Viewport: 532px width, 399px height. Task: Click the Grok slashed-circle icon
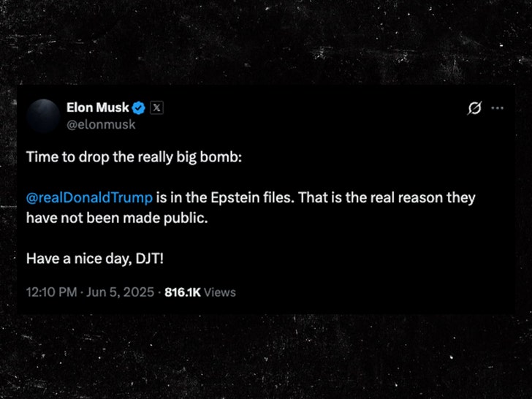tap(474, 108)
